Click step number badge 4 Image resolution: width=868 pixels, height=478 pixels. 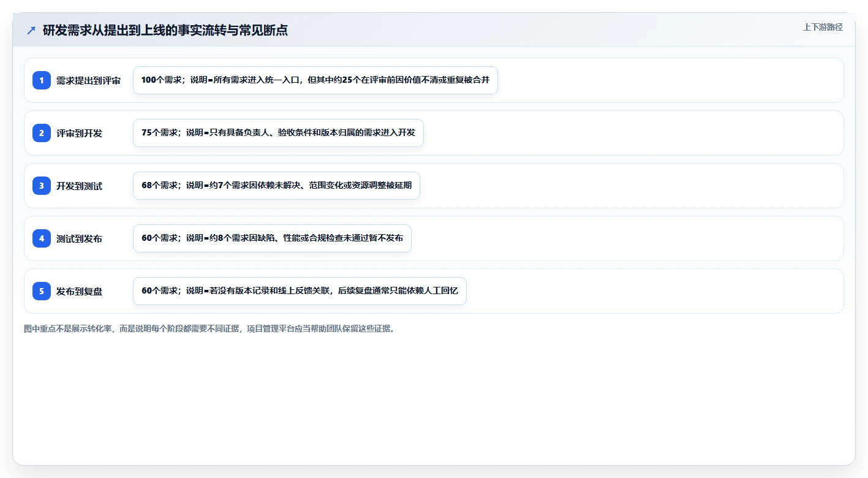(42, 238)
